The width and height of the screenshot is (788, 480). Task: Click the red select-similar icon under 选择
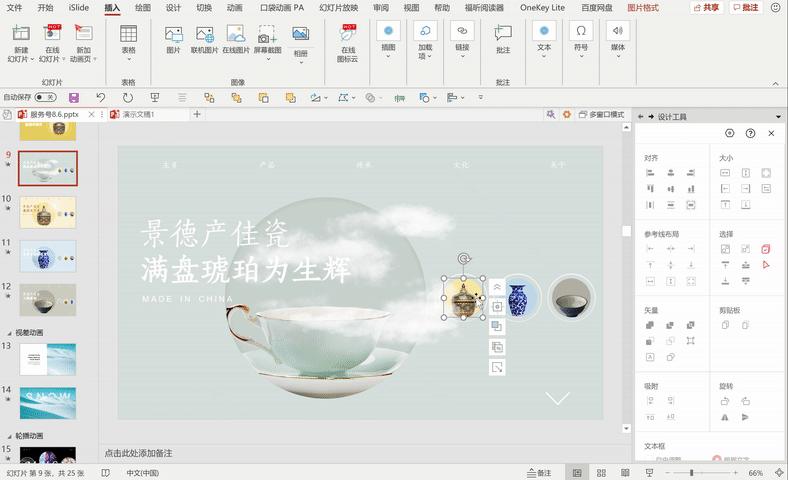click(x=766, y=249)
